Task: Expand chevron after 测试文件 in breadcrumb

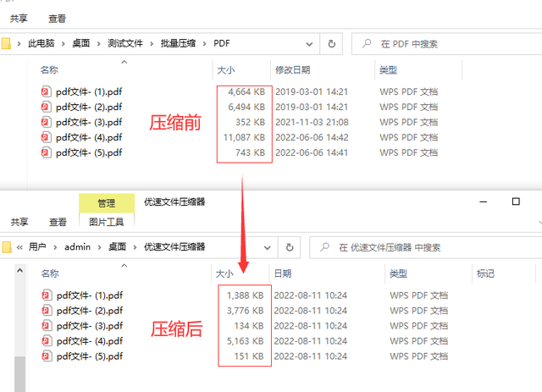Action: click(x=152, y=44)
